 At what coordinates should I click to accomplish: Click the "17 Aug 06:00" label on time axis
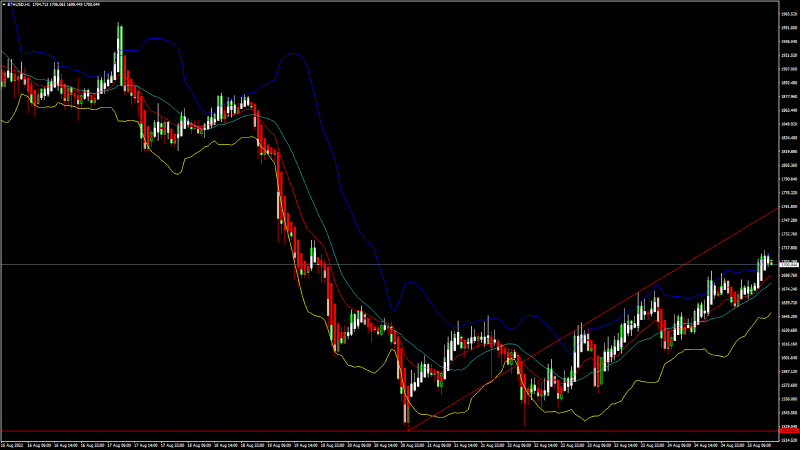[120, 445]
